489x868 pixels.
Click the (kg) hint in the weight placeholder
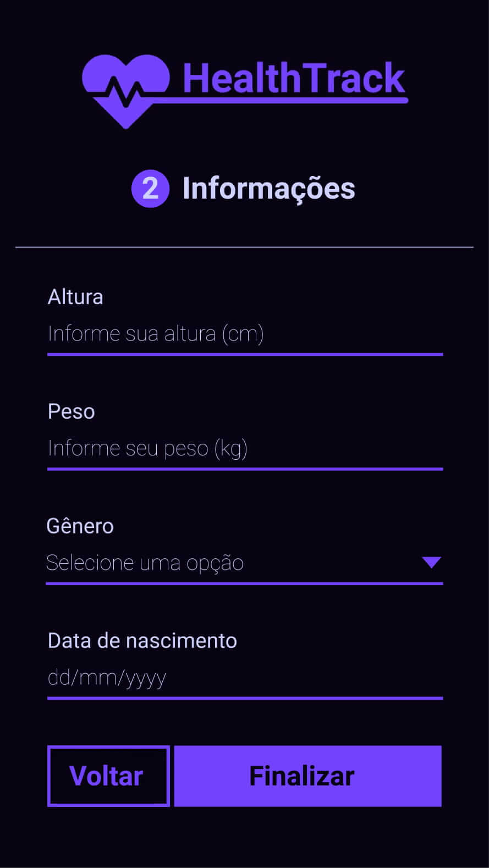(230, 449)
